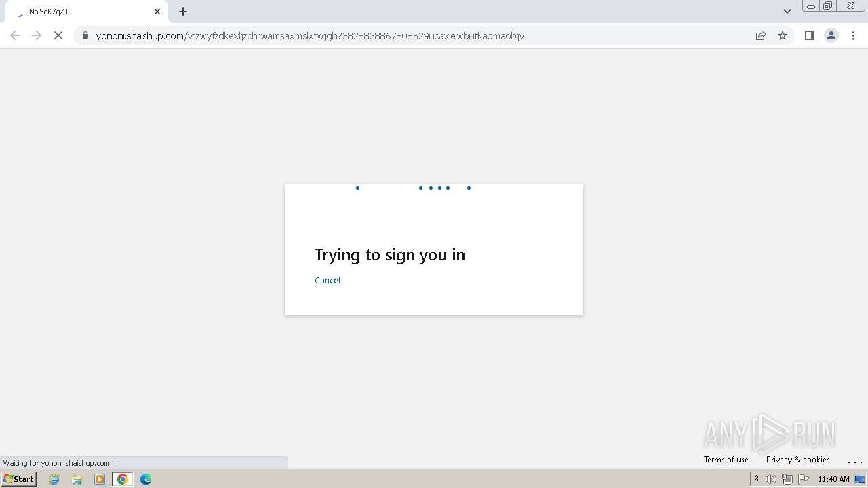Show hidden system tray icons
Viewport: 868px width, 488px height.
click(x=756, y=479)
